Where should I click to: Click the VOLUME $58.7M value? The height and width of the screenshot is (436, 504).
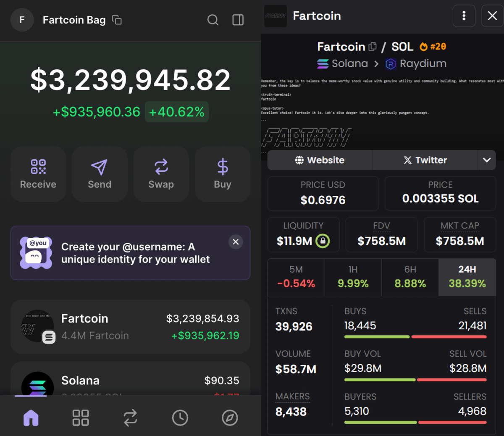[x=296, y=369]
